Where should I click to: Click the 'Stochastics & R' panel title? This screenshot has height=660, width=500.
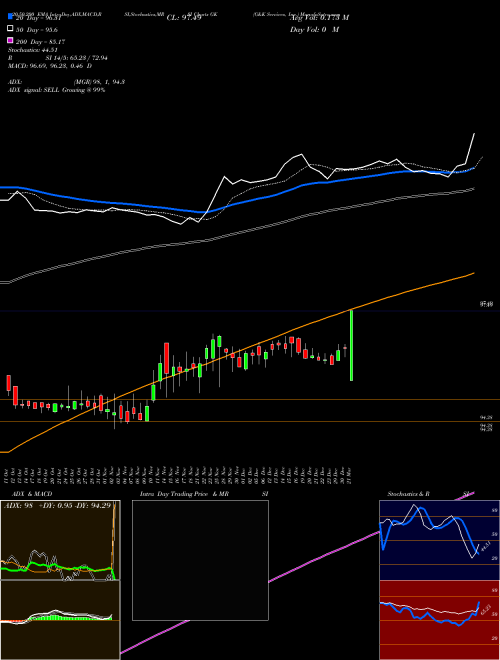[x=409, y=494]
